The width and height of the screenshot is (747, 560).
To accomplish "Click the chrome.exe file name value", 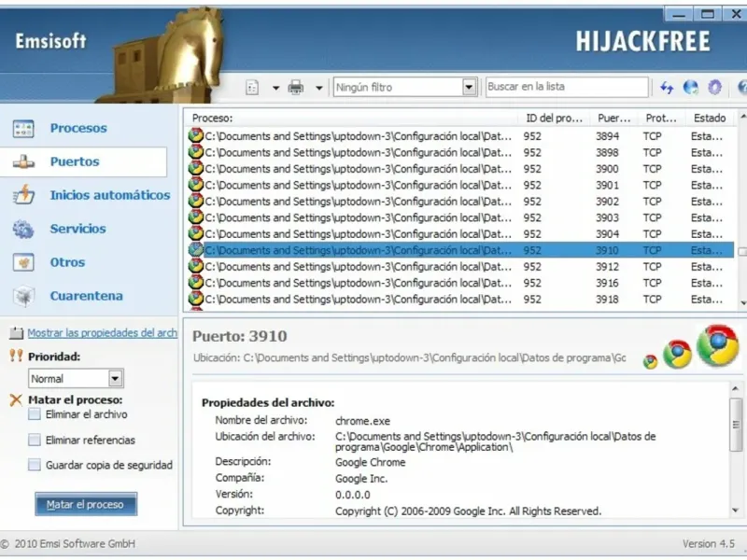I will [362, 421].
